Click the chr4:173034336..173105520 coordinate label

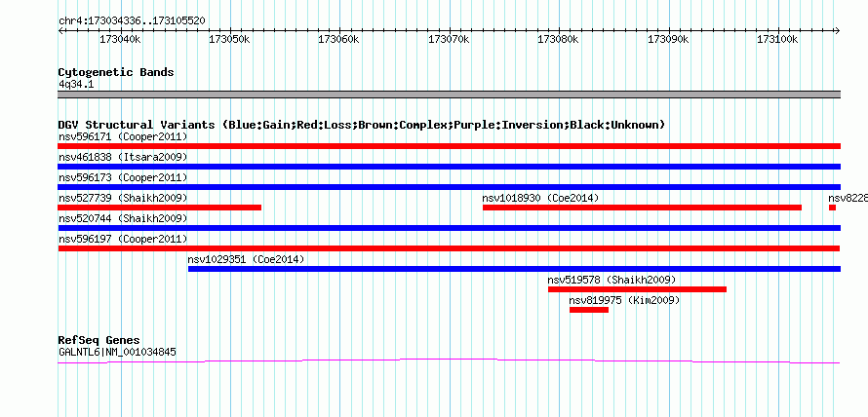coord(132,21)
